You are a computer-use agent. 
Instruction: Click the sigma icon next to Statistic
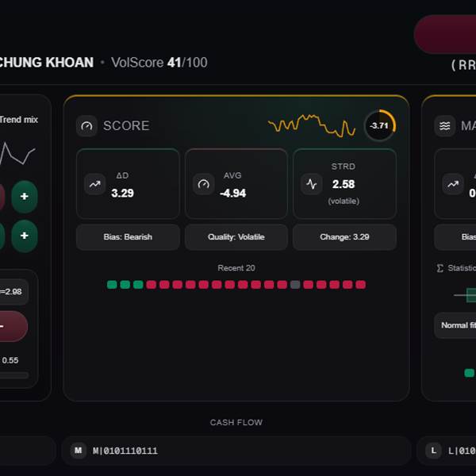tap(440, 268)
